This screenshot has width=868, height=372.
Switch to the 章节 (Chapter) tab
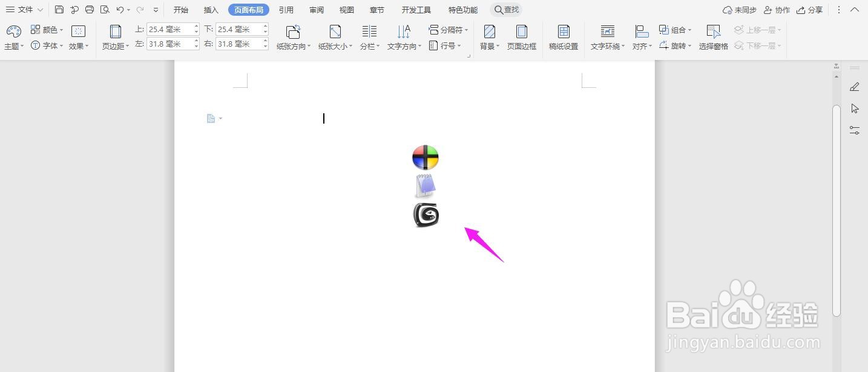(377, 10)
